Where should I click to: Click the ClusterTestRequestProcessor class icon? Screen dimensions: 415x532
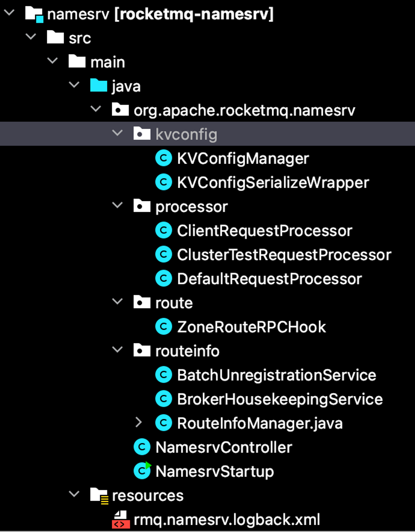164,254
